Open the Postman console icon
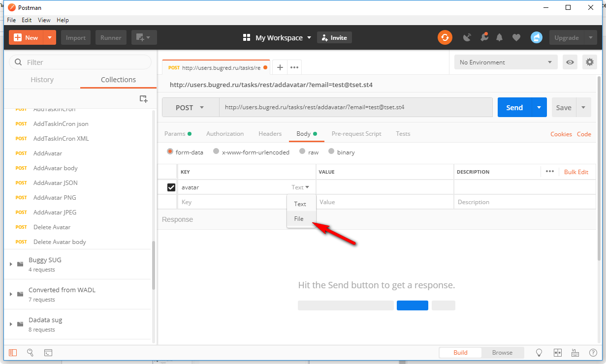The image size is (606, 364). point(48,353)
